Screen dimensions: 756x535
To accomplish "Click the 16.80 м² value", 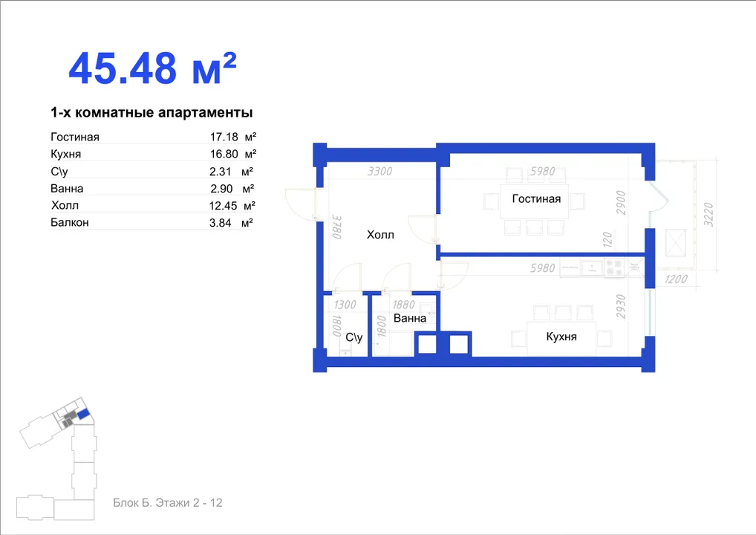I will pyautogui.click(x=233, y=154).
